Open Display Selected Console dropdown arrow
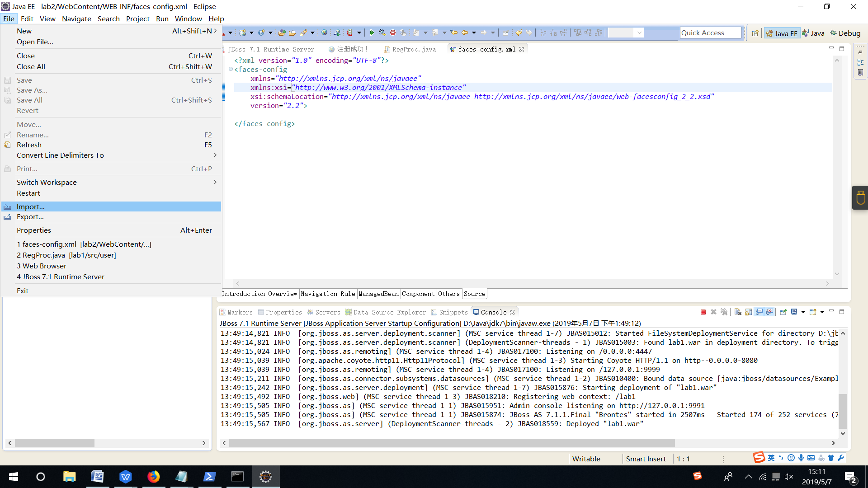The width and height of the screenshot is (868, 488). [803, 312]
